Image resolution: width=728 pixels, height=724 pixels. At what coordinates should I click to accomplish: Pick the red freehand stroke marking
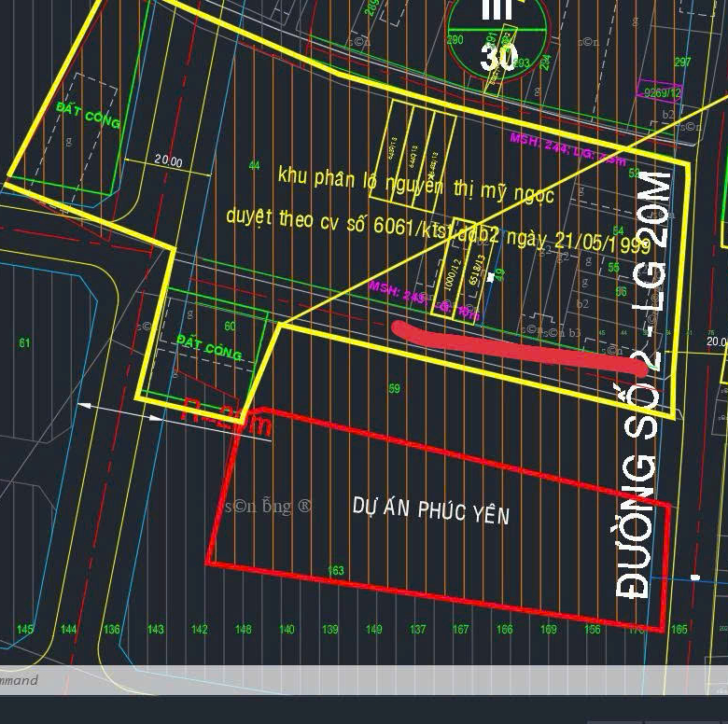click(x=518, y=344)
